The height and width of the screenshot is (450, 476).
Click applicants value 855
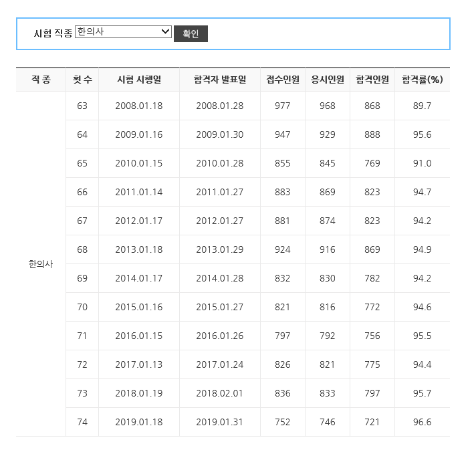tap(283, 163)
